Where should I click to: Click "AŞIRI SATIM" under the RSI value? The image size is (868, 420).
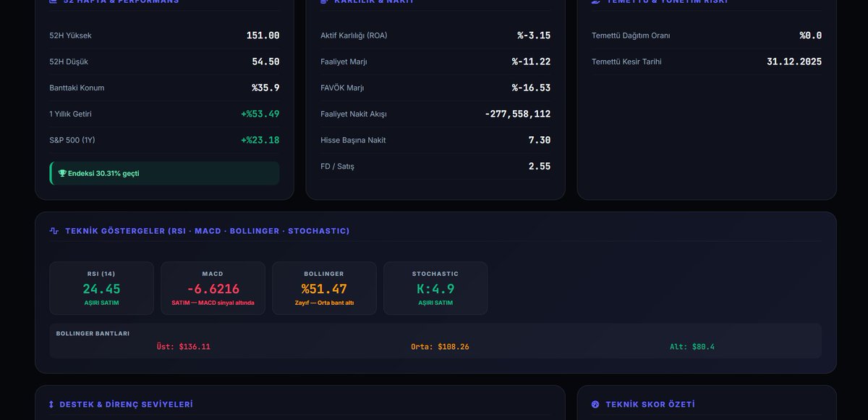(x=101, y=303)
